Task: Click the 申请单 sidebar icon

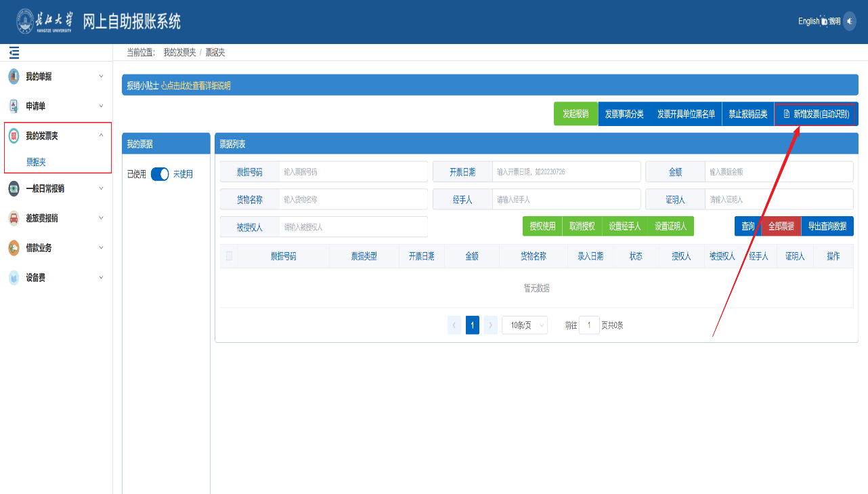Action: pos(14,106)
